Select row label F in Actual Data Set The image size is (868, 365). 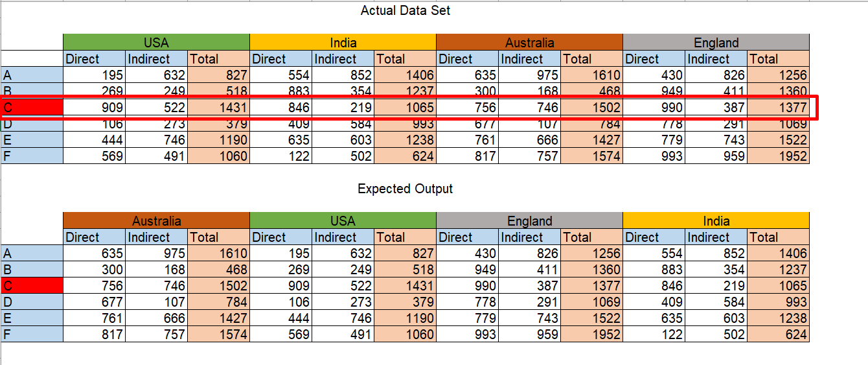click(x=32, y=156)
